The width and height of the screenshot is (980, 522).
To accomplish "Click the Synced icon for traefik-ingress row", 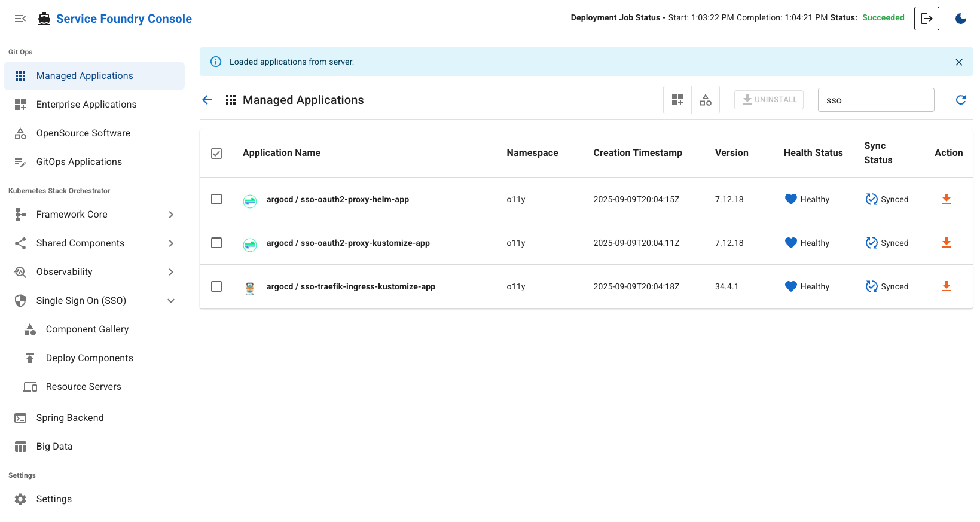I will [872, 286].
